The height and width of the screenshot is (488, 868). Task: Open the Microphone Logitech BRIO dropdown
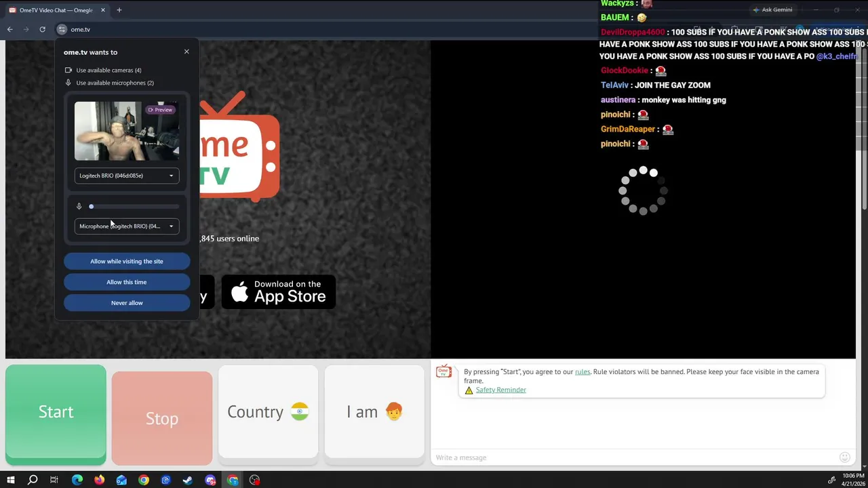(x=127, y=226)
